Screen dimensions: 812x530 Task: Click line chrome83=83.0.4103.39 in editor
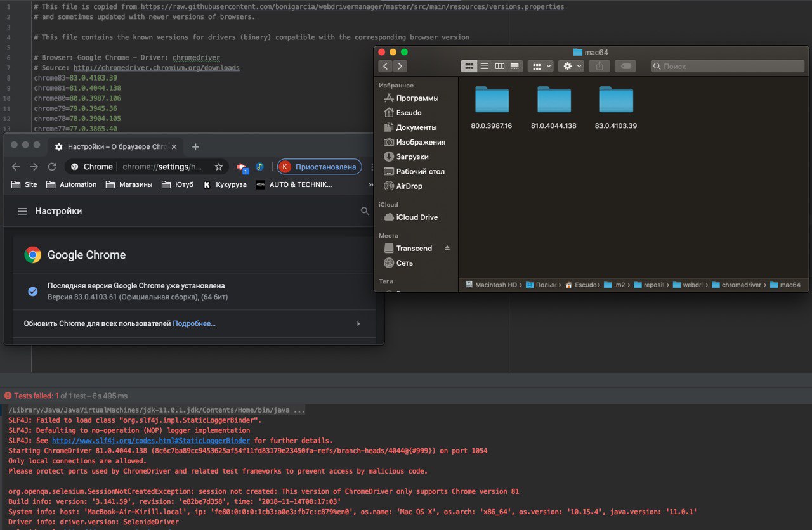[75, 78]
